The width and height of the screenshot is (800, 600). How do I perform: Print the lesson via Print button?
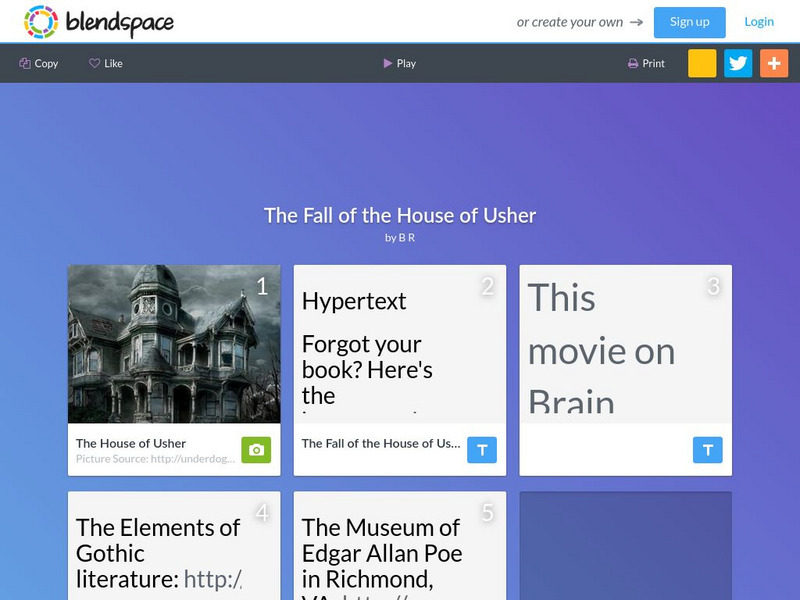646,63
